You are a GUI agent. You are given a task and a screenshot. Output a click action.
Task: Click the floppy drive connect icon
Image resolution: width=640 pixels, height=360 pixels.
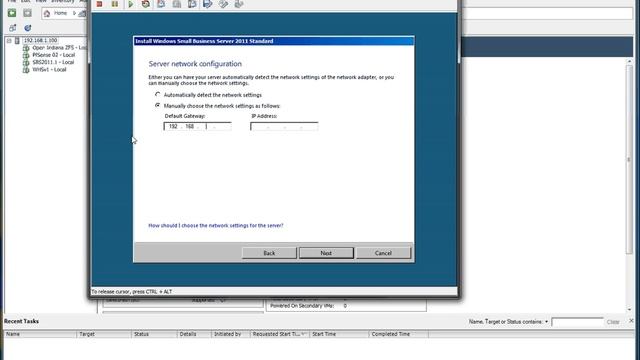208,4
